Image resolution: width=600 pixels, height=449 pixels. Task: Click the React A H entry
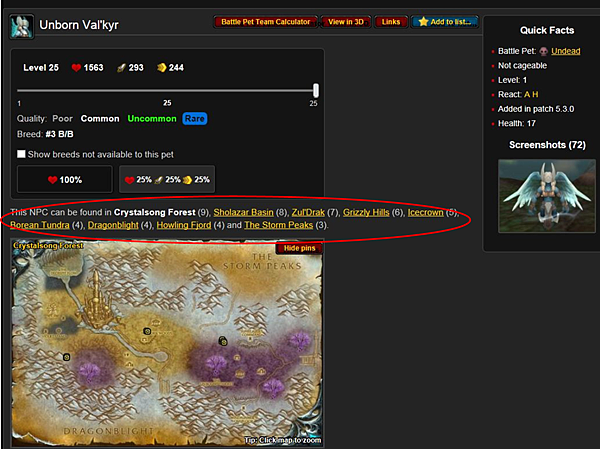point(518,95)
